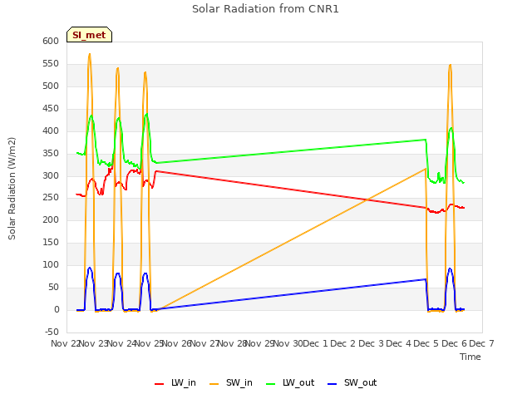Click the y-axis tick label 350
This screenshot has height=399, width=532.
tap(51, 153)
